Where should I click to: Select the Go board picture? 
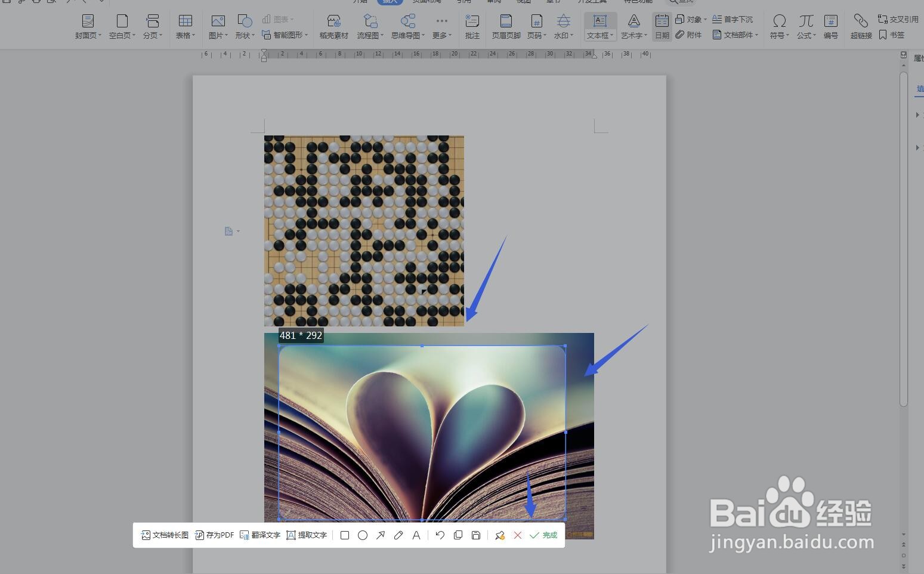click(x=364, y=230)
